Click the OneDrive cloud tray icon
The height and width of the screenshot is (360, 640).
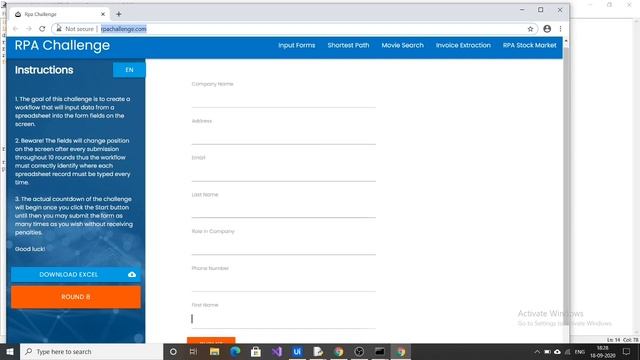[557, 351]
